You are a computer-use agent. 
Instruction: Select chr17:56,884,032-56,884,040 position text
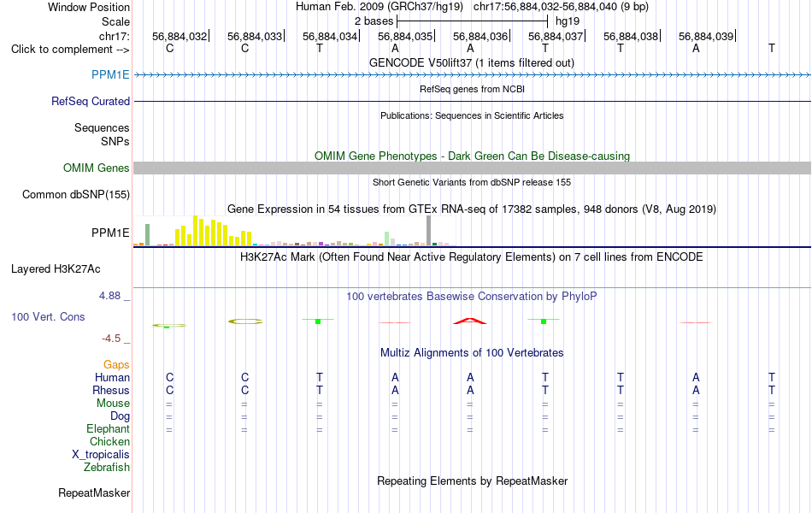pyautogui.click(x=545, y=7)
